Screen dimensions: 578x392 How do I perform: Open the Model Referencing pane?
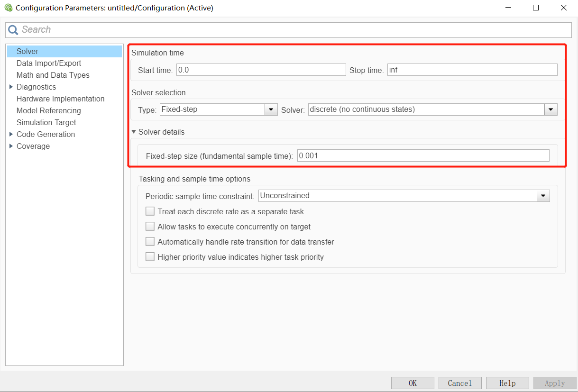point(48,110)
